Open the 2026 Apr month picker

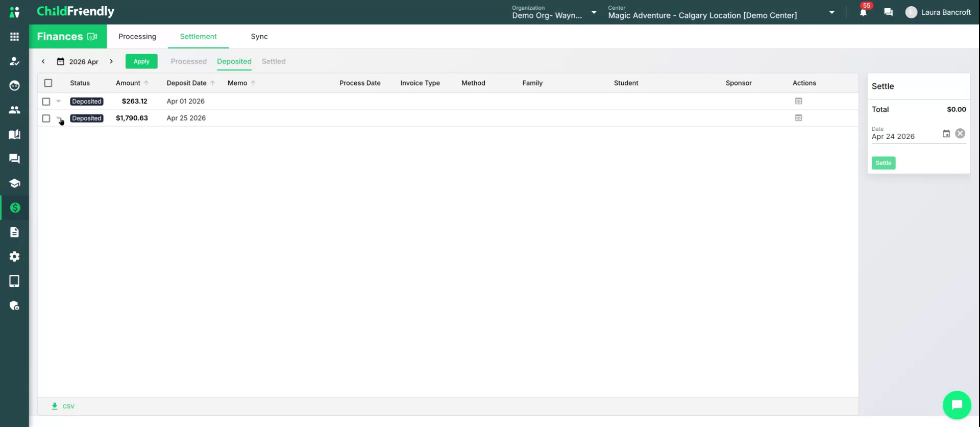(78, 61)
